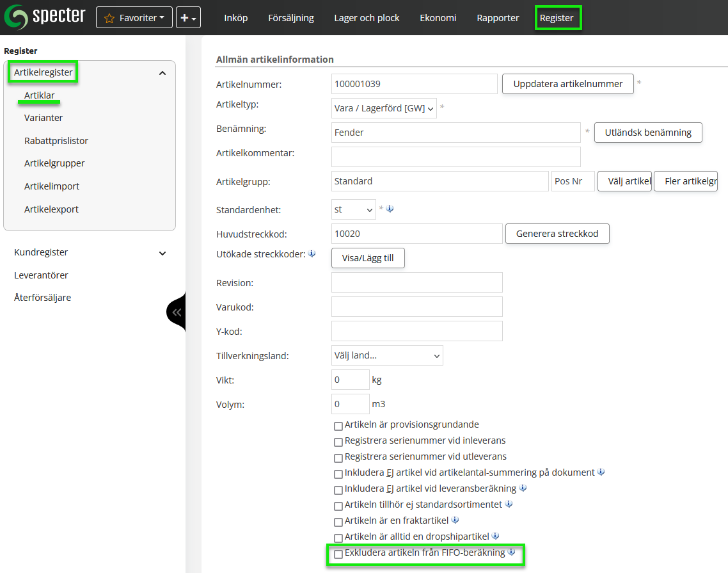Image resolution: width=728 pixels, height=573 pixels.
Task: Enable Exkludera artikeln från FIFO-beräkning checkbox
Action: 338,554
